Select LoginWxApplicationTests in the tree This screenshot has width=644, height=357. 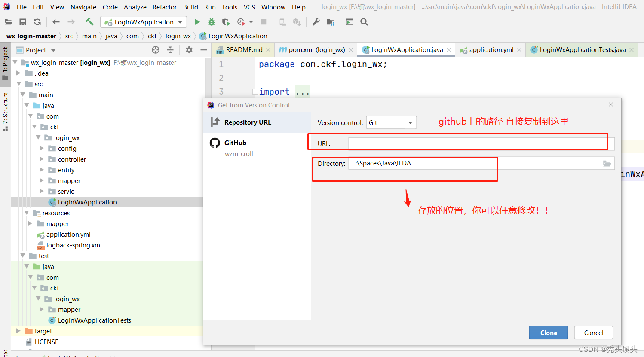click(x=95, y=320)
